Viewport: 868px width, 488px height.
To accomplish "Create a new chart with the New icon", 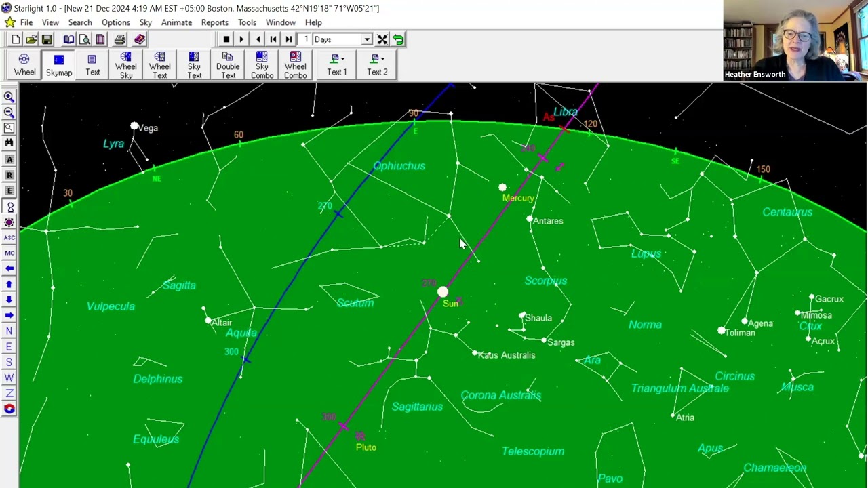I will click(16, 39).
